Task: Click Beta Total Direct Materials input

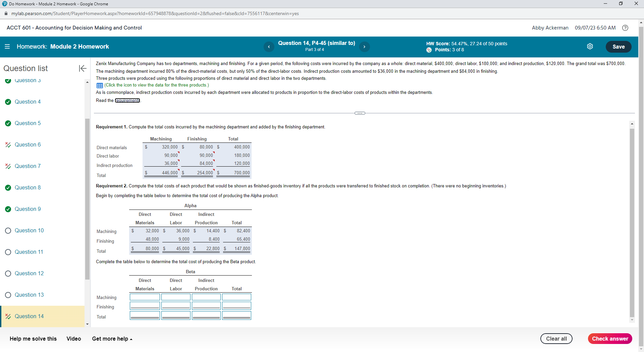Action: point(145,315)
